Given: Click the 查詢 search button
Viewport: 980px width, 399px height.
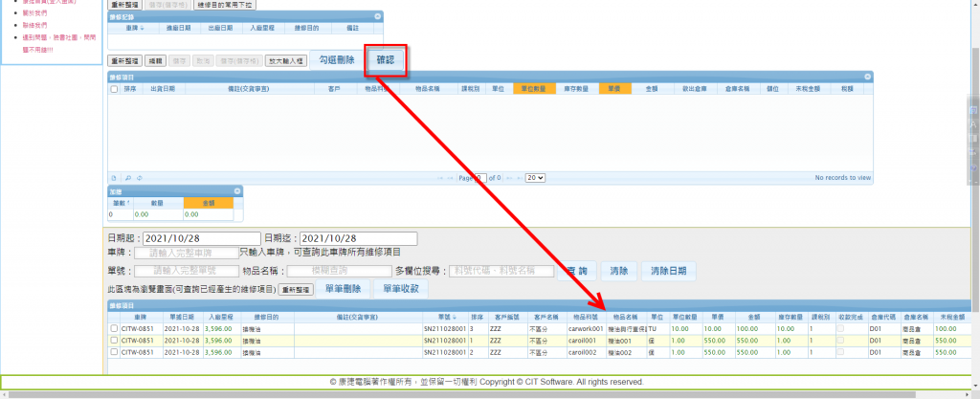Looking at the screenshot, I should tap(578, 270).
